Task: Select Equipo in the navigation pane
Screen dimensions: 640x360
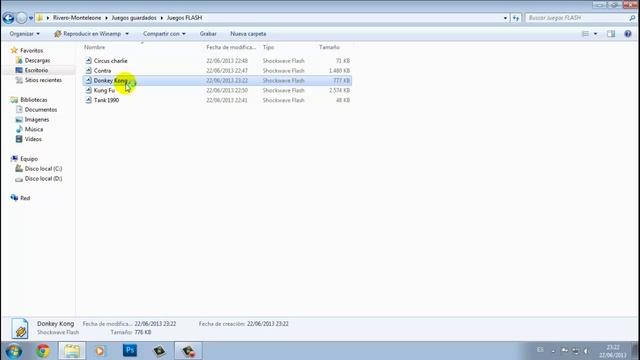Action: pos(29,159)
